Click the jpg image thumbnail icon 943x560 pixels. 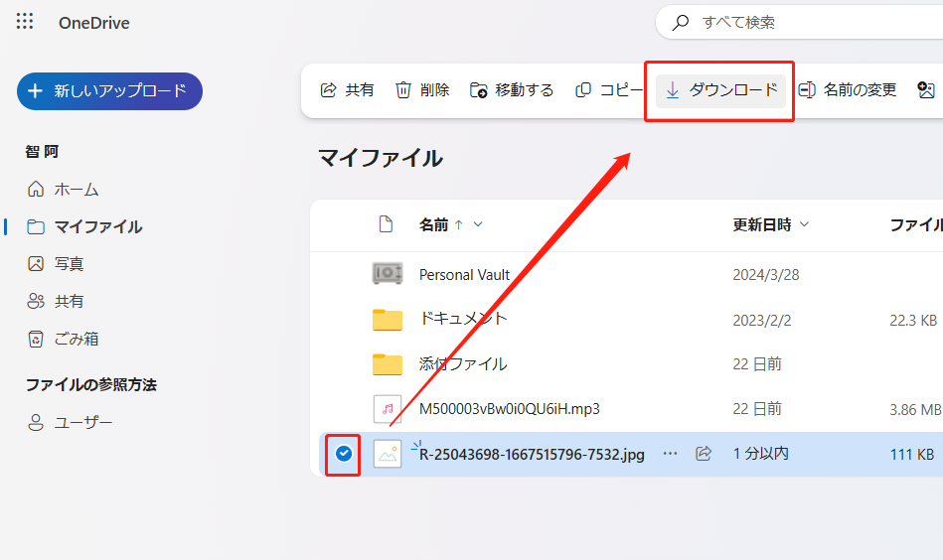[388, 454]
